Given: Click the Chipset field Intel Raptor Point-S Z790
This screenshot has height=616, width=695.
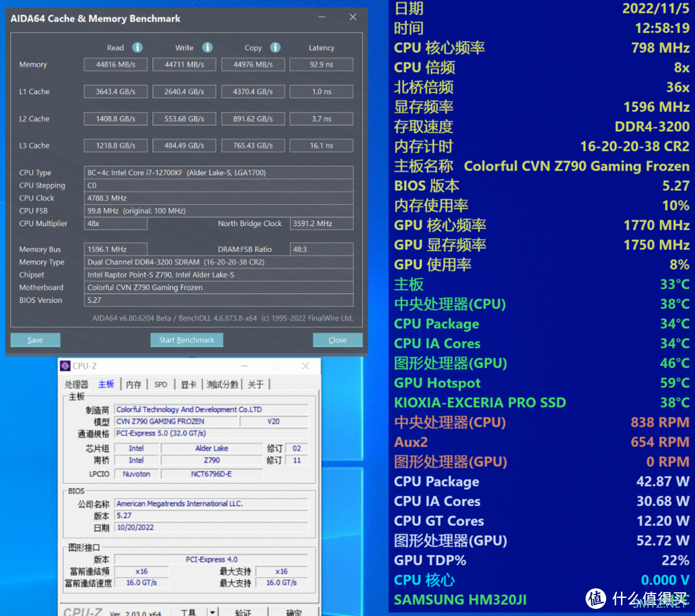Looking at the screenshot, I should [x=219, y=274].
